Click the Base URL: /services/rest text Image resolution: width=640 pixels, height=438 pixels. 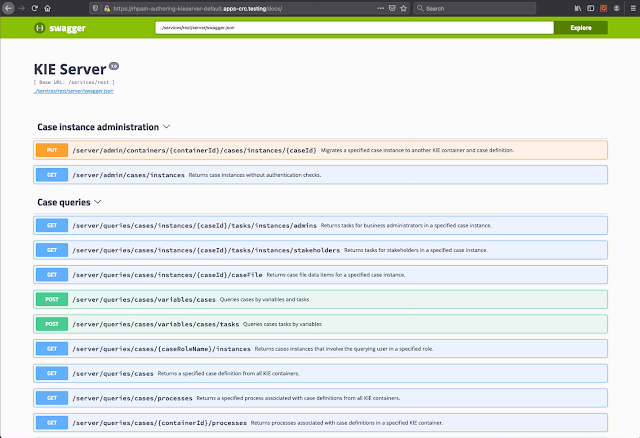[x=74, y=82]
